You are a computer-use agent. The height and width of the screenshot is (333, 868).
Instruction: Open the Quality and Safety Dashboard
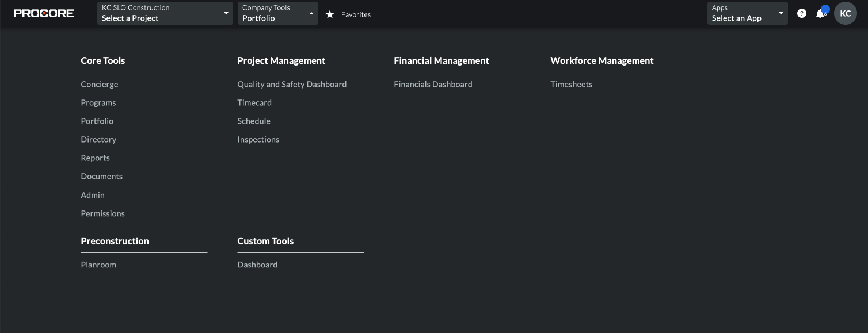tap(292, 84)
